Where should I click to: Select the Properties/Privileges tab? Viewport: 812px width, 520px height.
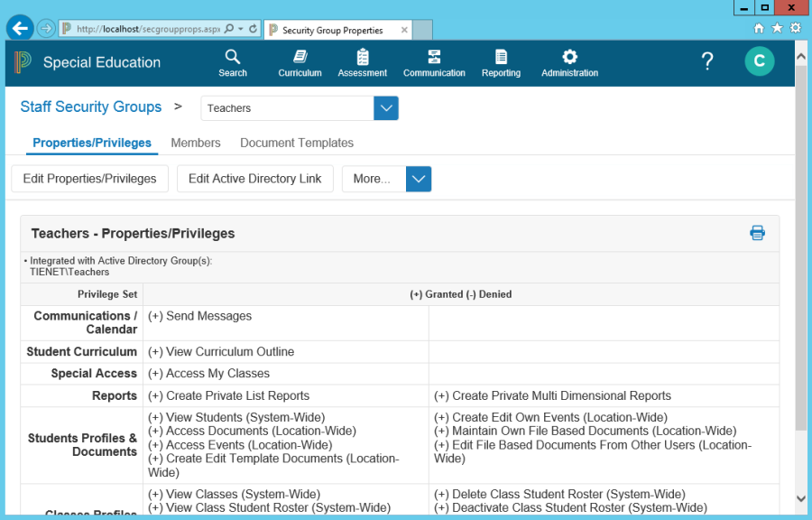click(x=92, y=143)
